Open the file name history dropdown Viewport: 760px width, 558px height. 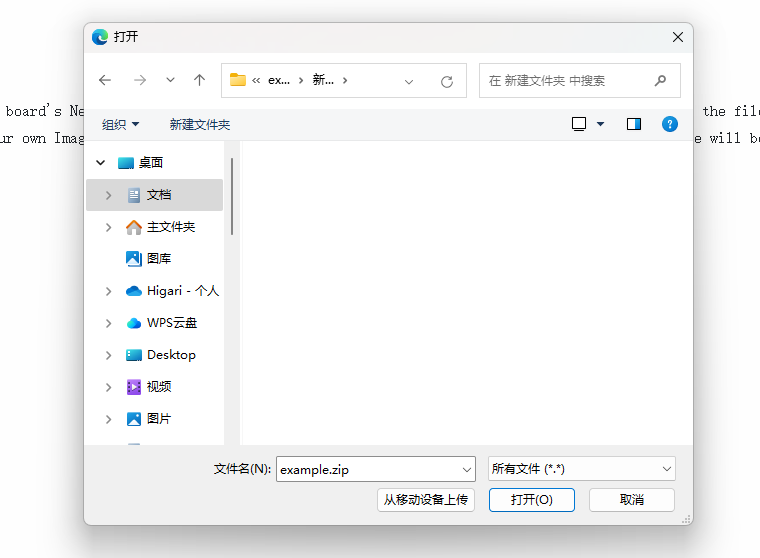click(x=467, y=469)
